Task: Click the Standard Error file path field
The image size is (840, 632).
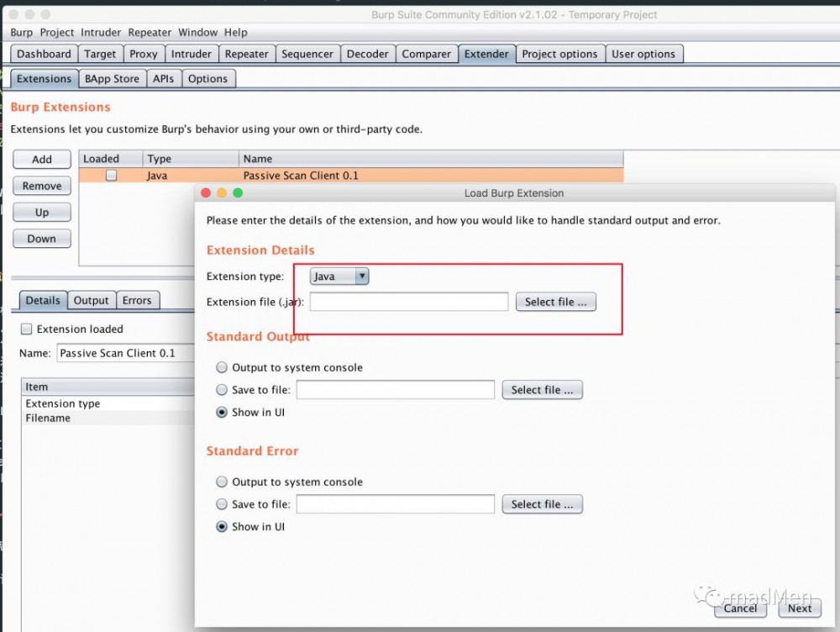Action: pyautogui.click(x=396, y=504)
